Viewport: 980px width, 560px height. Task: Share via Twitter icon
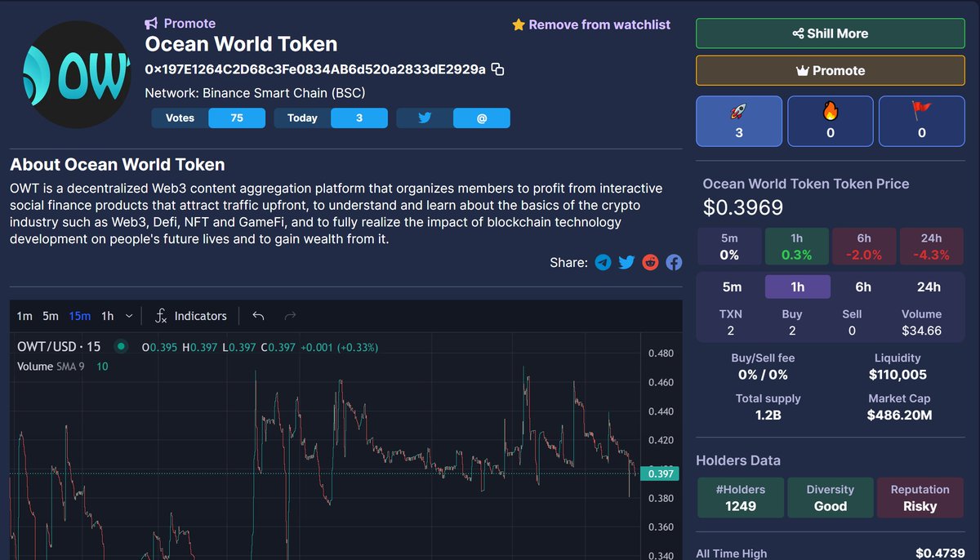click(626, 262)
